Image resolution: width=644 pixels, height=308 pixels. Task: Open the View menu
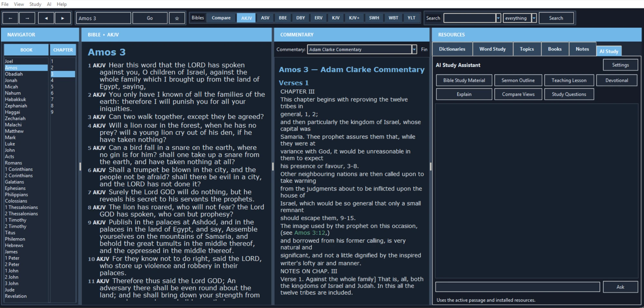click(19, 4)
